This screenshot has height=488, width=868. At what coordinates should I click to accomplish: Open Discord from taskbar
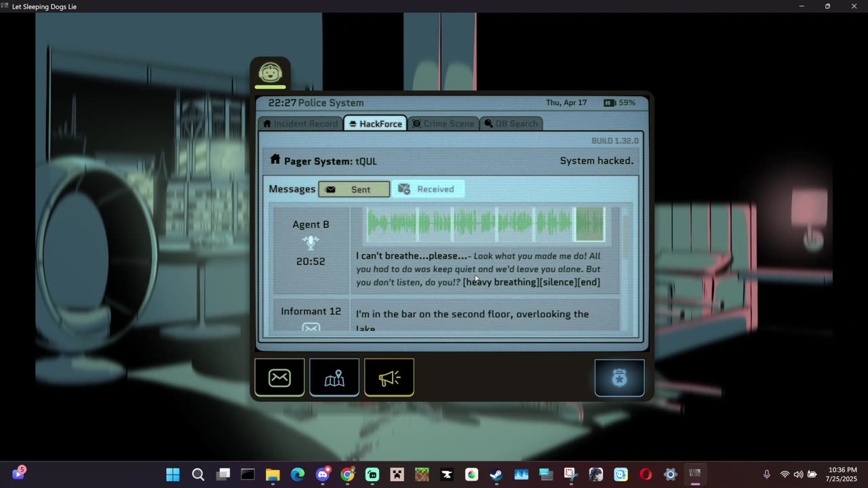pos(323,474)
